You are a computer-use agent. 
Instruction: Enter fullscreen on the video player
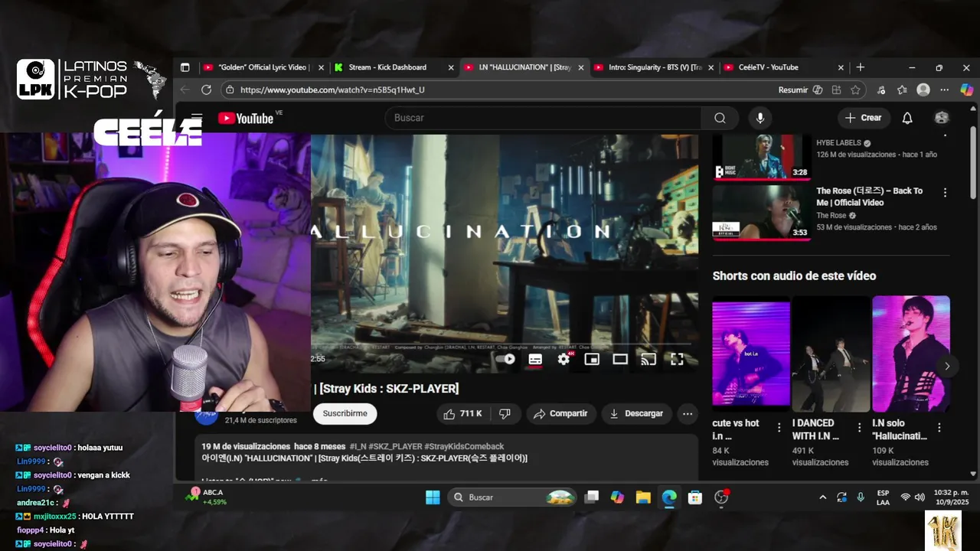click(x=677, y=359)
